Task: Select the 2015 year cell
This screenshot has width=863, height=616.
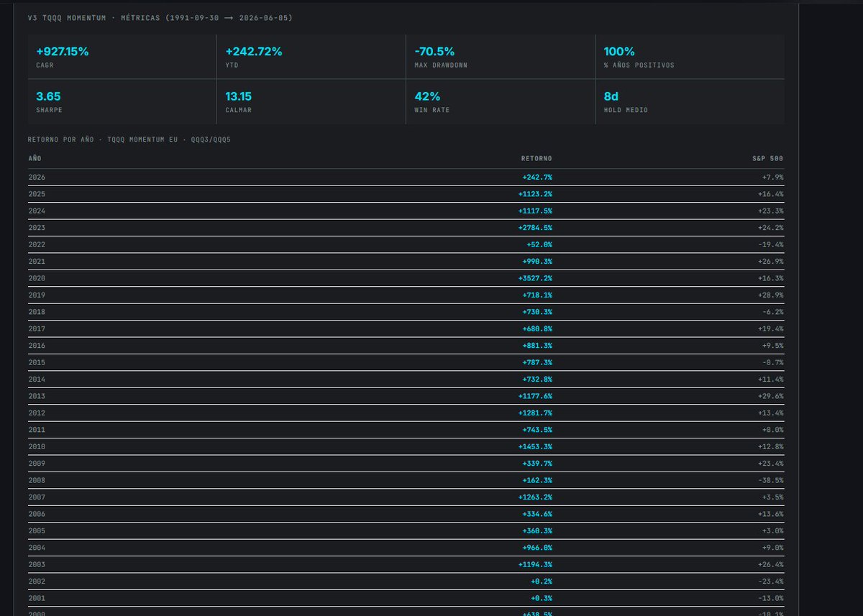Action: 37,362
